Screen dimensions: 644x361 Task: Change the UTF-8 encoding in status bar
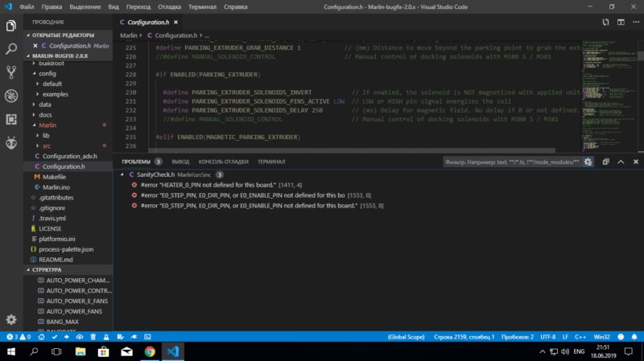[548, 337]
